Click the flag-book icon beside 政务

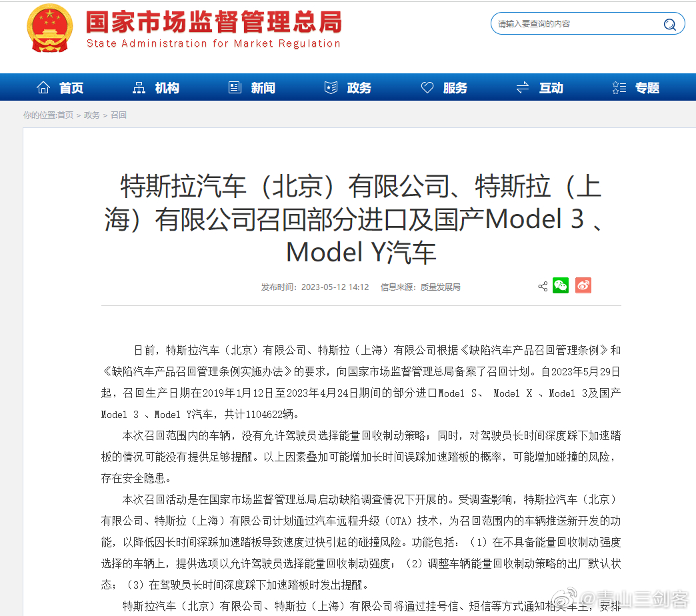tap(331, 87)
